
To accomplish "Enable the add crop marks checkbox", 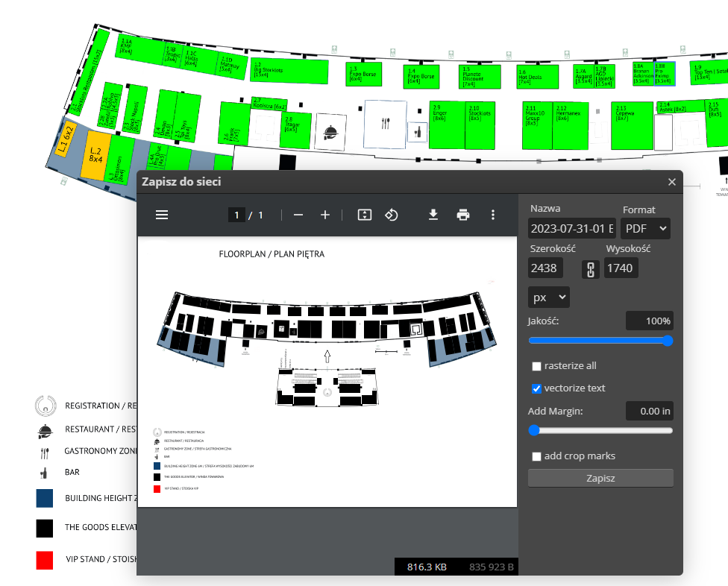I will [x=536, y=456].
